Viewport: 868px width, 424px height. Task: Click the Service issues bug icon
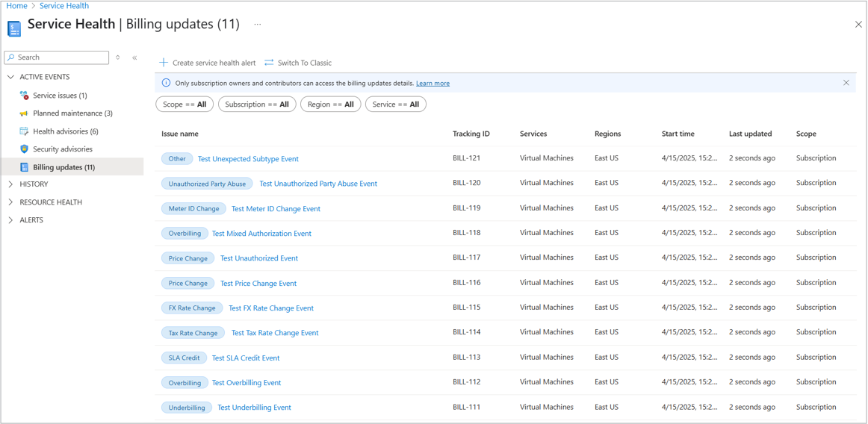coord(24,96)
